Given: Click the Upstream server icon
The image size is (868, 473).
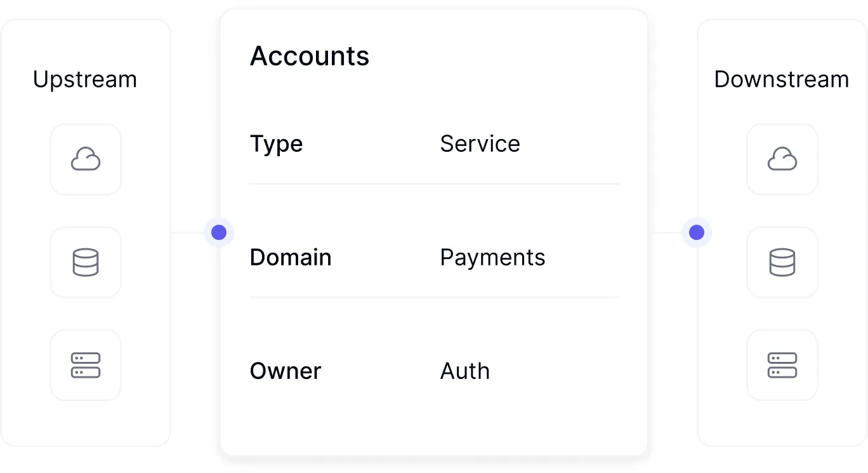Looking at the screenshot, I should [x=86, y=365].
